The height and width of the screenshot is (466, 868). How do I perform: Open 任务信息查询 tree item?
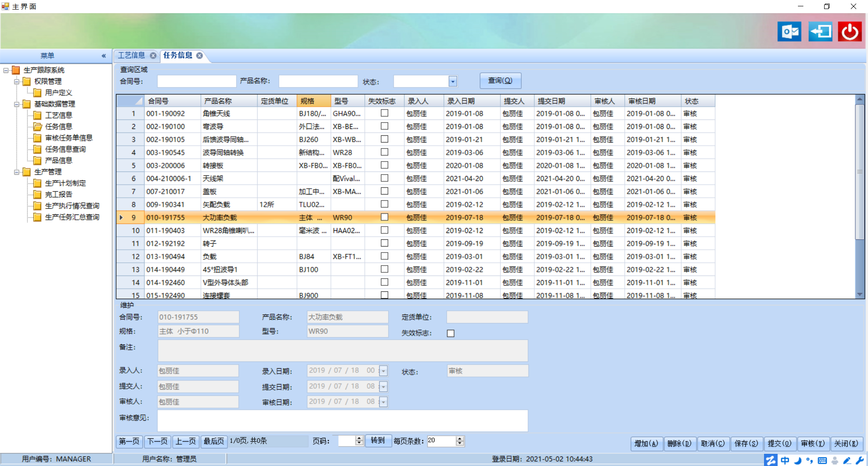pos(65,149)
